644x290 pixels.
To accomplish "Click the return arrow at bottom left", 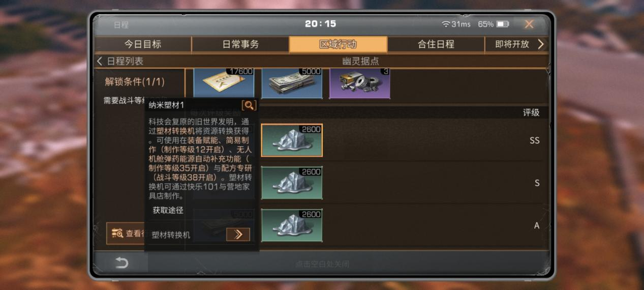I will [x=121, y=263].
